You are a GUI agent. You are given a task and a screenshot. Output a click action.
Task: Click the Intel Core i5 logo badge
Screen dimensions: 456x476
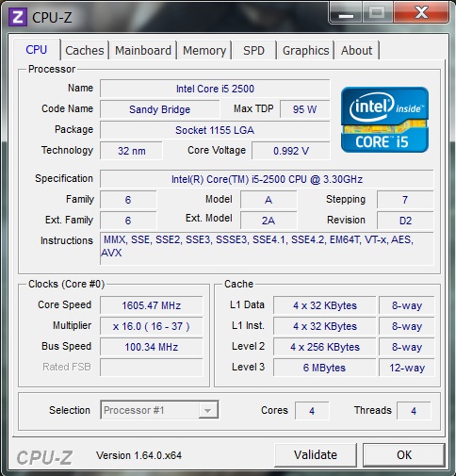[x=384, y=120]
